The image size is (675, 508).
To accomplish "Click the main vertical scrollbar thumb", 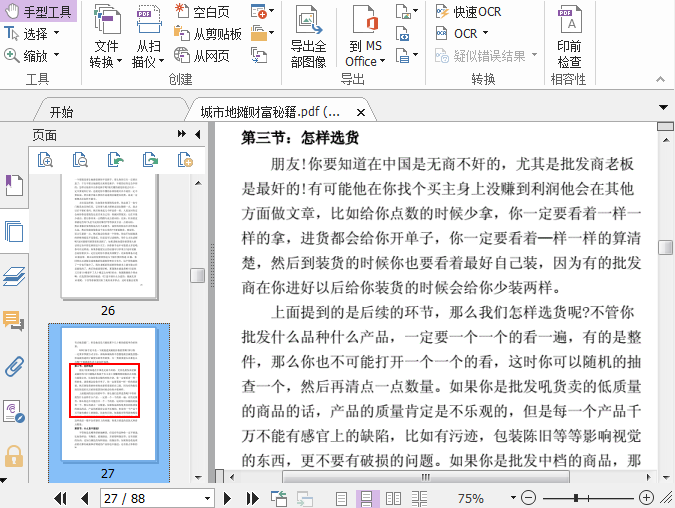I will (x=666, y=247).
